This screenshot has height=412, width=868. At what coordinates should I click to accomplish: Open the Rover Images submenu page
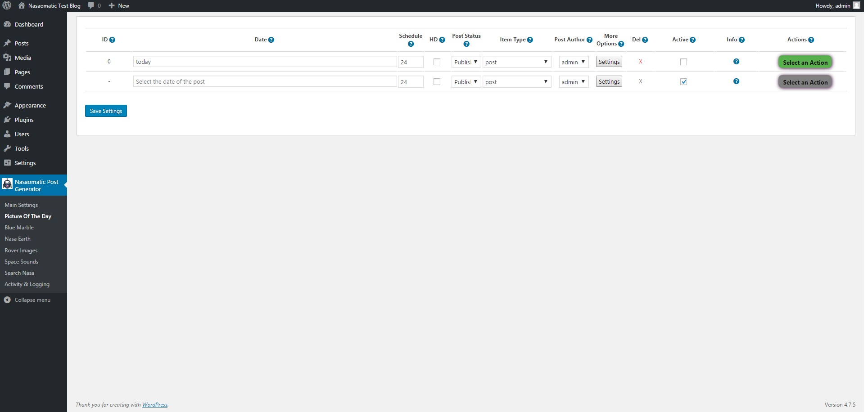[x=21, y=251]
